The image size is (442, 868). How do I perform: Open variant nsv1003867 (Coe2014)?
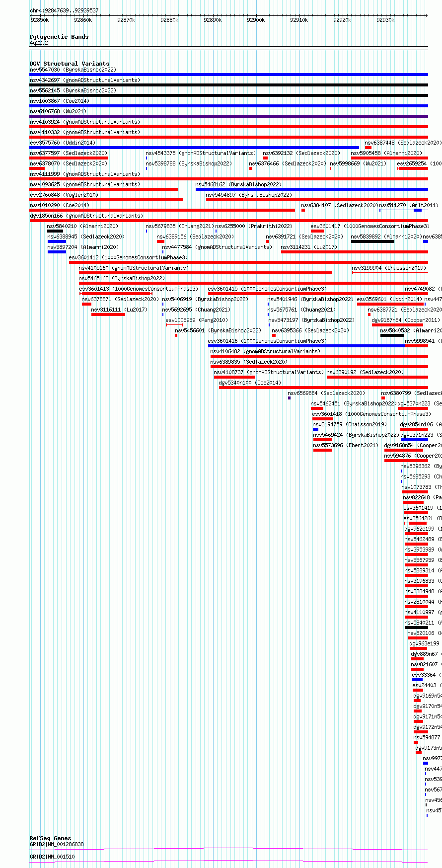click(x=60, y=101)
